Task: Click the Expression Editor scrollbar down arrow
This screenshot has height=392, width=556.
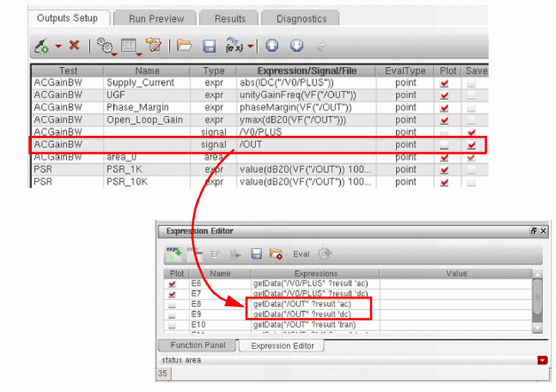Action: 537,328
